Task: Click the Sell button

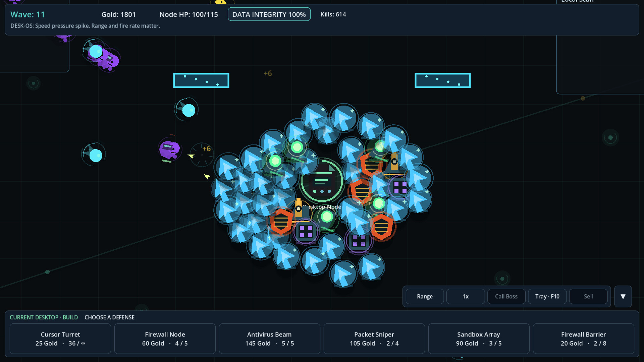Action: pos(588,296)
